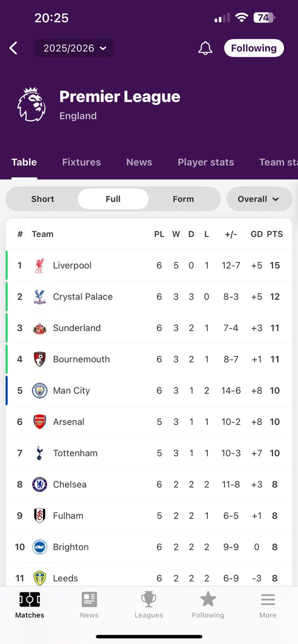Tap the back arrow icon

point(13,48)
